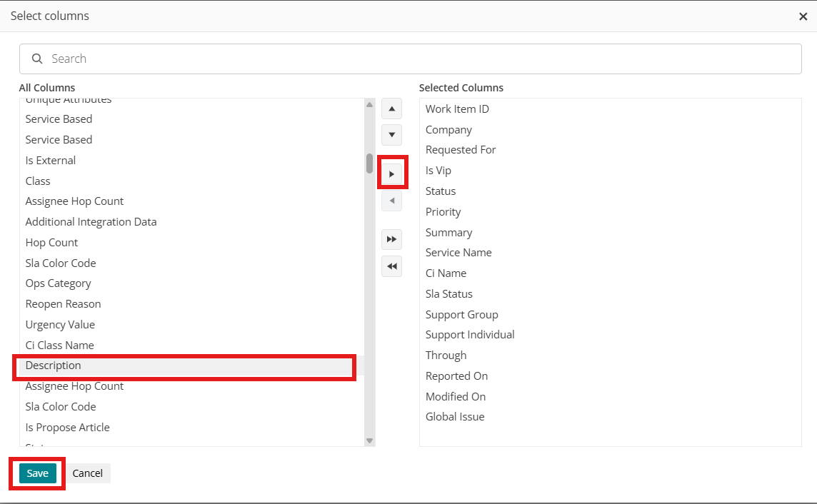This screenshot has height=504, width=817.
Task: Click the move down arrow button
Action: click(x=391, y=135)
